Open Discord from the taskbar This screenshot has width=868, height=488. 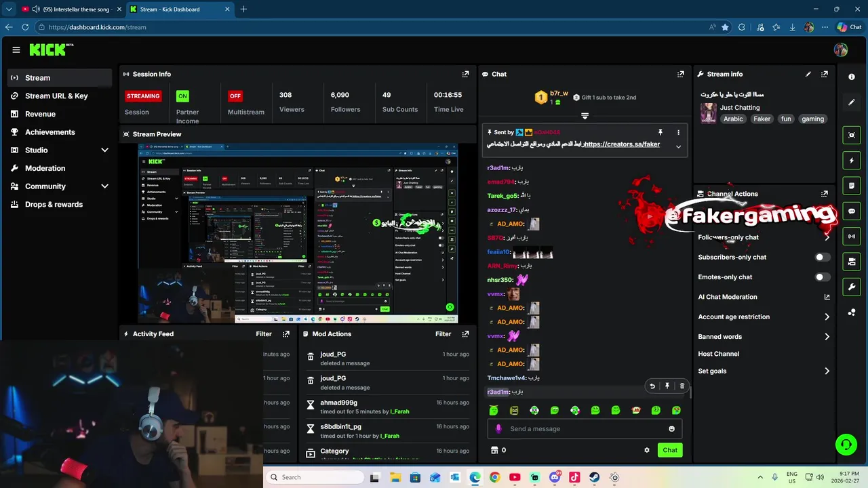[555, 477]
